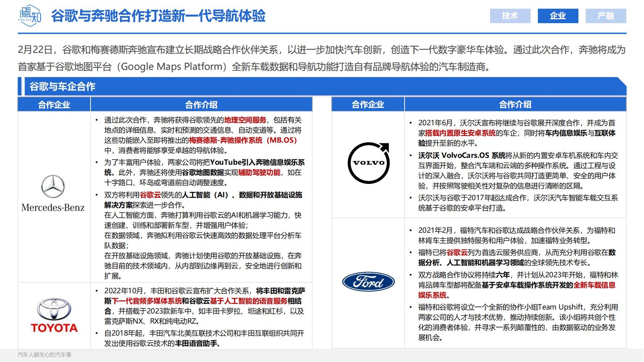Click the bullet starting 2021年6月

click(x=517, y=133)
